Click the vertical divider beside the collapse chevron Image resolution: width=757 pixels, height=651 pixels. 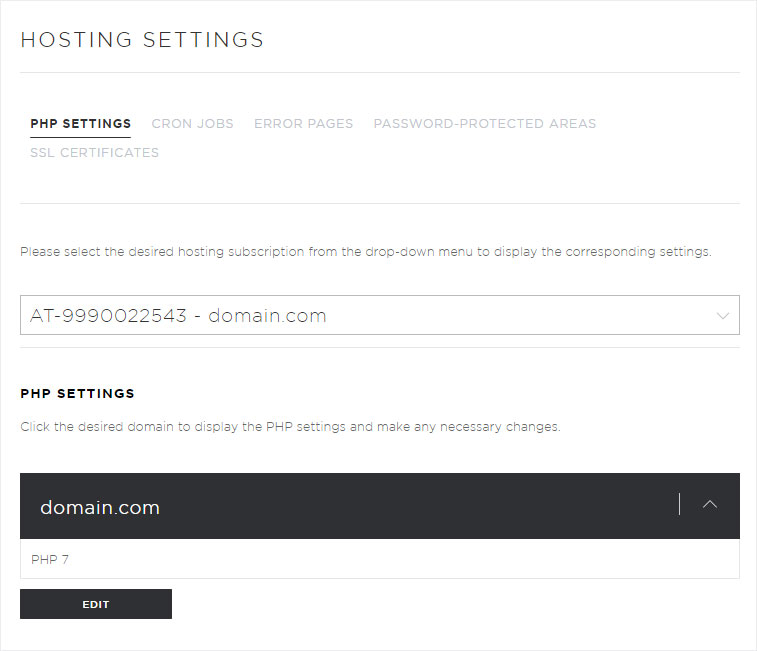[679, 504]
